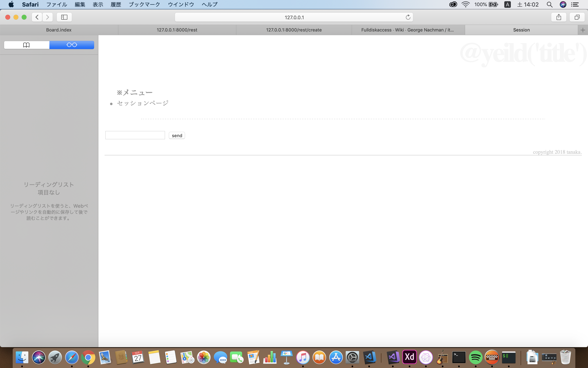
Task: Open the Share sheet icon
Action: coord(559,17)
